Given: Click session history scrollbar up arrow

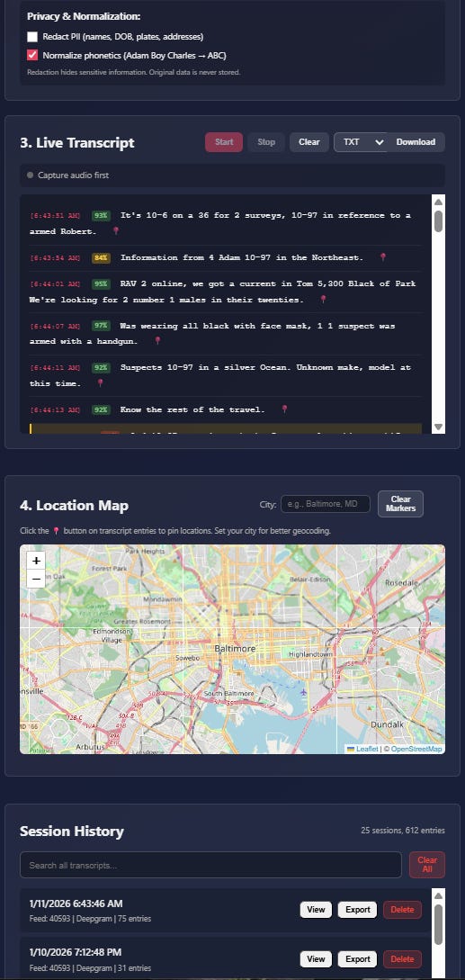Looking at the screenshot, I should pyautogui.click(x=438, y=895).
